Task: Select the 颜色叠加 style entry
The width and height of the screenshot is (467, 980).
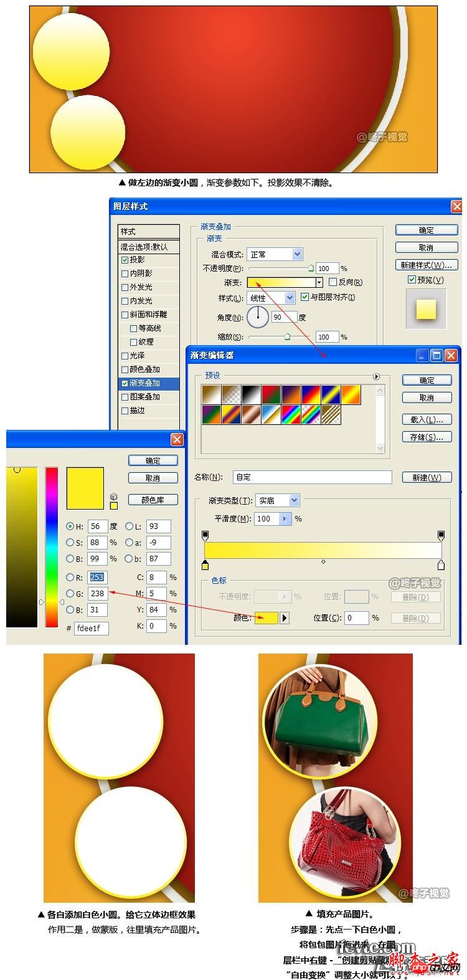Action: (149, 369)
